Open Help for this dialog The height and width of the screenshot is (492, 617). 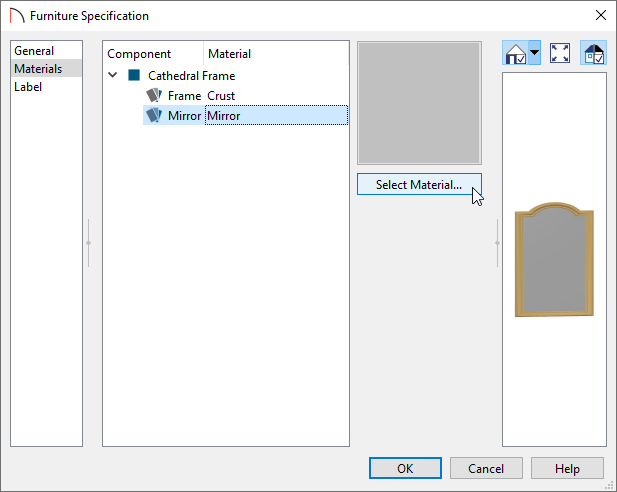(x=567, y=468)
